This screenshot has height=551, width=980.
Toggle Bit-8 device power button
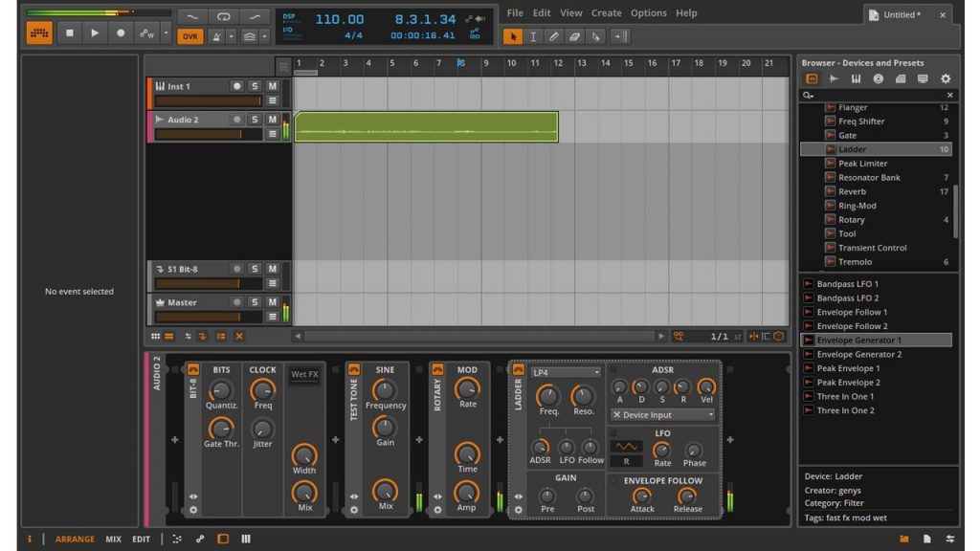point(193,369)
